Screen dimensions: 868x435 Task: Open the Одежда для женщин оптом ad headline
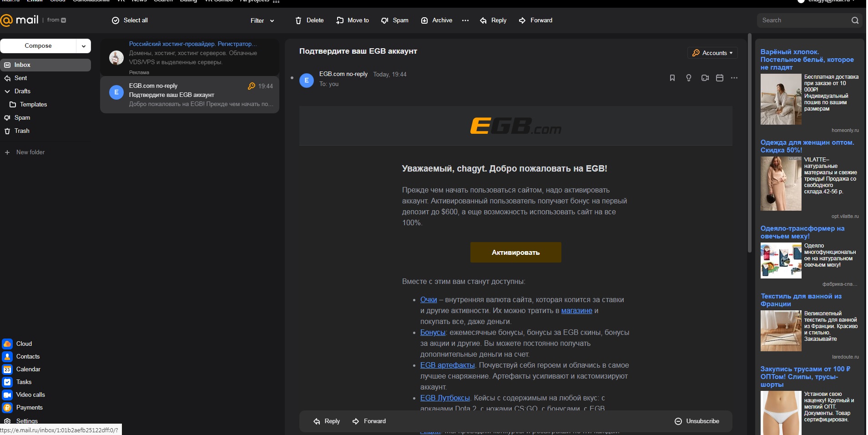(807, 147)
